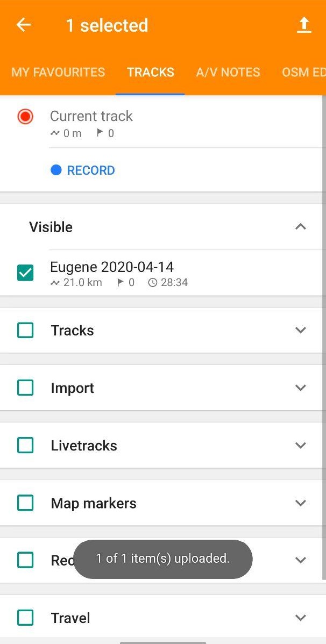Tick the Livetracks folder checkbox
Image resolution: width=326 pixels, height=644 pixels.
[x=25, y=445]
